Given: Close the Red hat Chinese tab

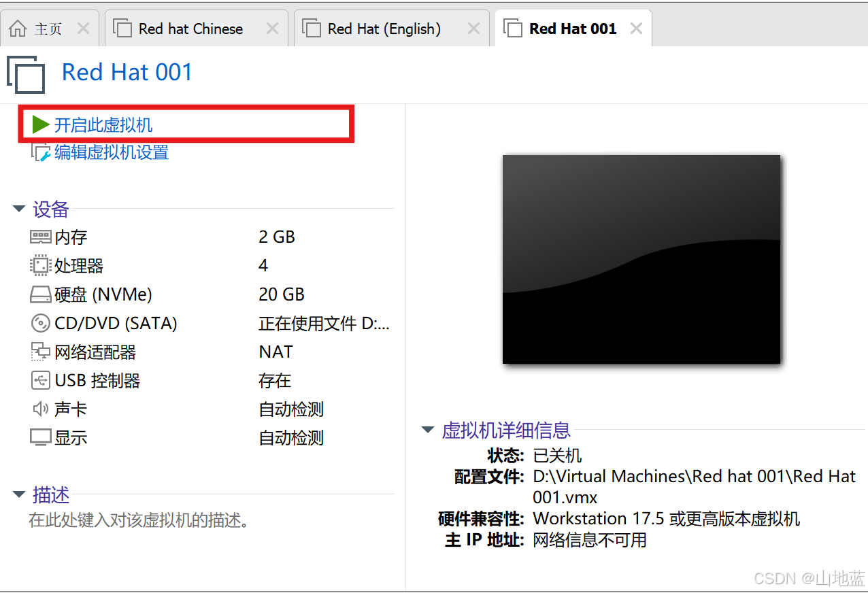Looking at the screenshot, I should pyautogui.click(x=272, y=29).
